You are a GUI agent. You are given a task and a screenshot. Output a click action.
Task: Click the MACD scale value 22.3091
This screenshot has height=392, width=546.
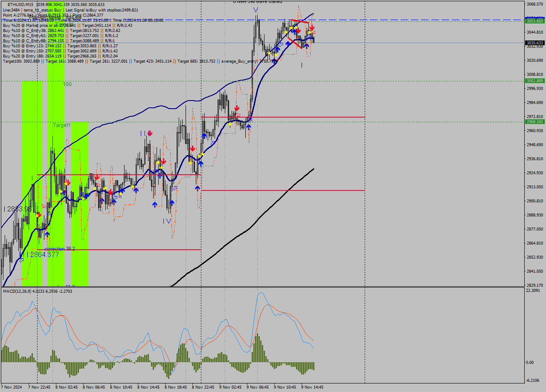pyautogui.click(x=533, y=291)
